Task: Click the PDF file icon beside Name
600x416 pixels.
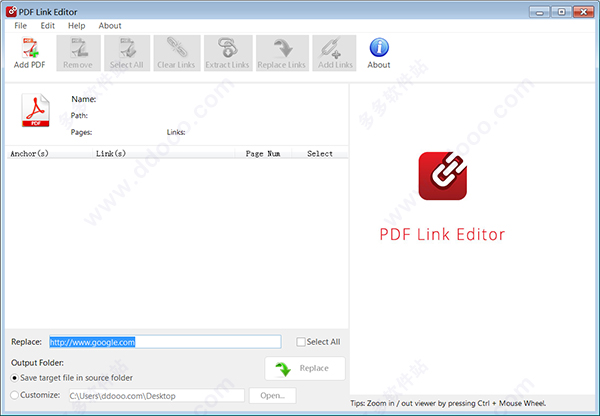Action: click(36, 110)
